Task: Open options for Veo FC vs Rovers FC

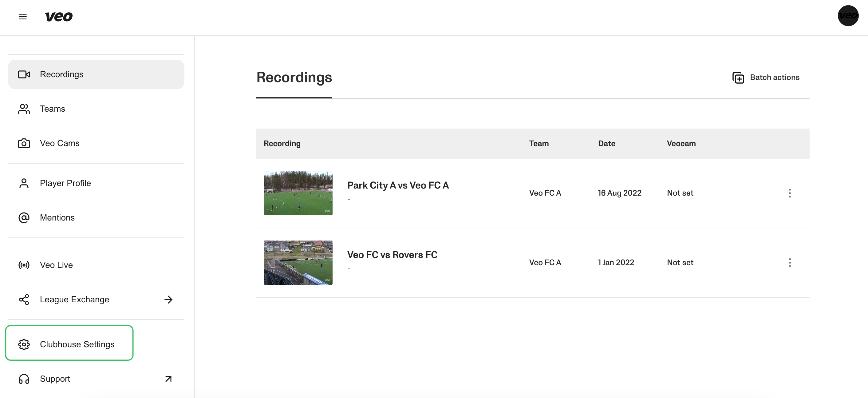Action: (x=790, y=263)
